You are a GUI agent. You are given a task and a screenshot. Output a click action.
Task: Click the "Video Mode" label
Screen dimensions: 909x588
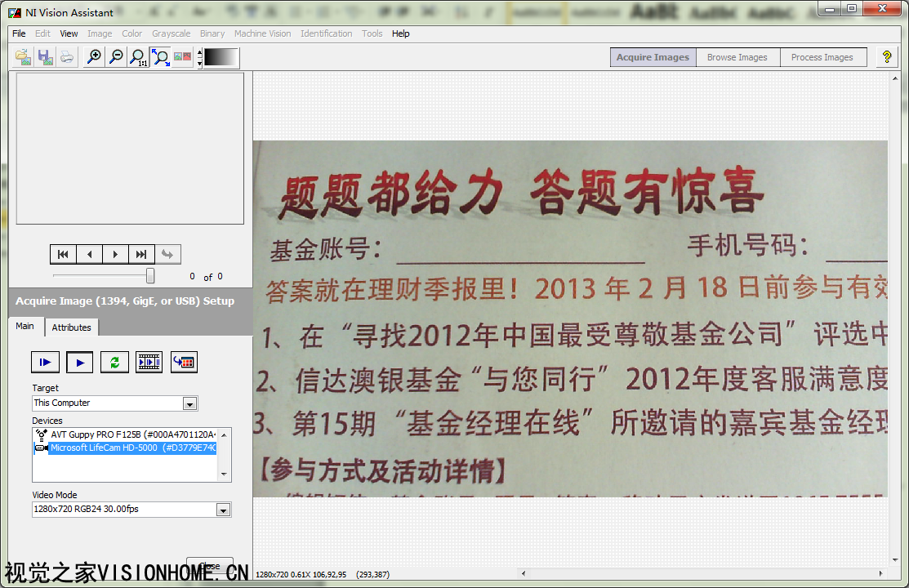click(55, 495)
